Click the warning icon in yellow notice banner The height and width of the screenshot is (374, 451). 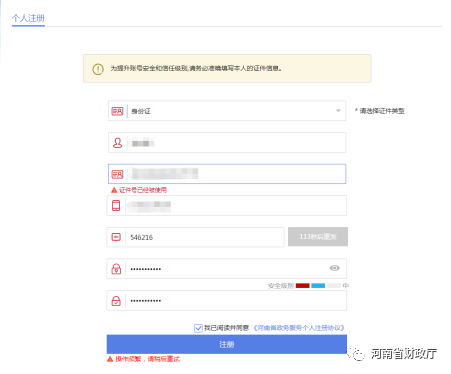(98, 69)
